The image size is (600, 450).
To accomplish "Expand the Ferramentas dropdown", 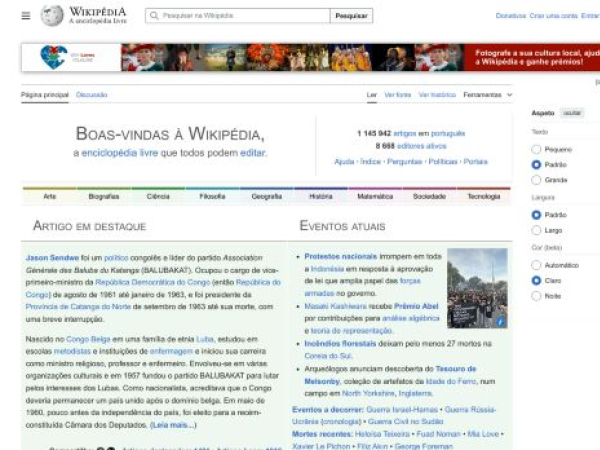I will (x=488, y=95).
